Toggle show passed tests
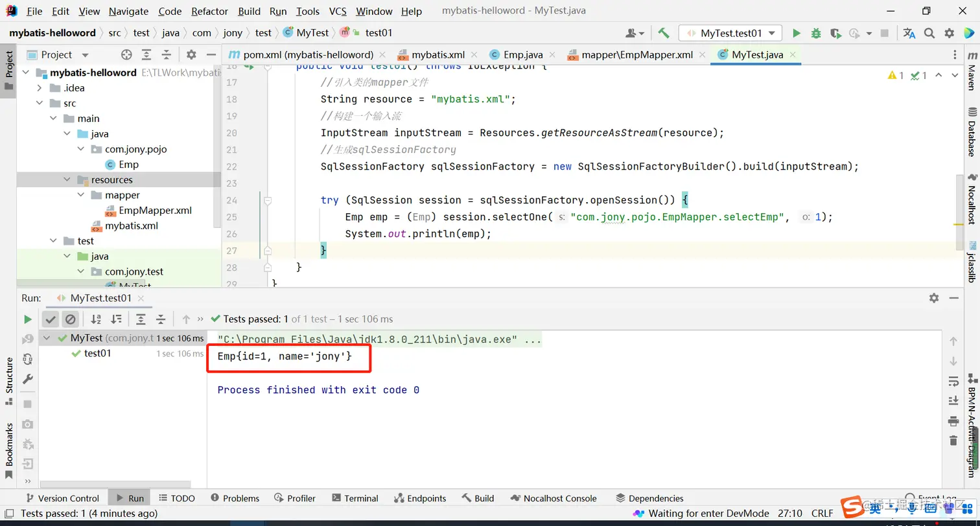Viewport: 980px width, 526px height. click(51, 319)
